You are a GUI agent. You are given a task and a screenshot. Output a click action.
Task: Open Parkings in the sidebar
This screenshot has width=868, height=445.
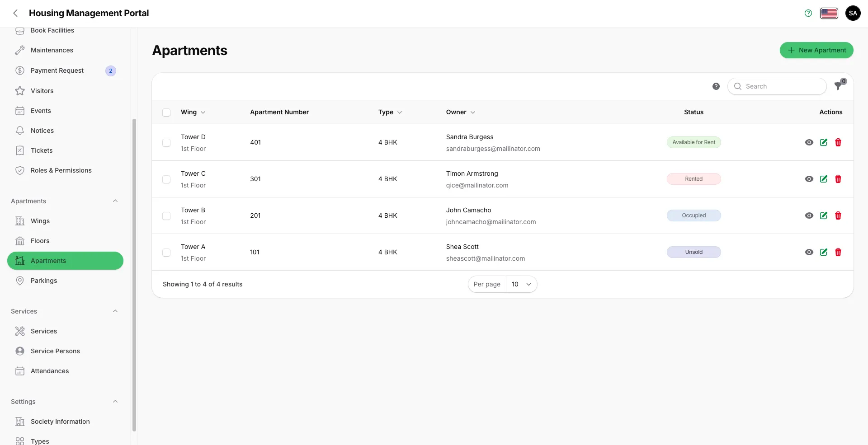(x=44, y=281)
